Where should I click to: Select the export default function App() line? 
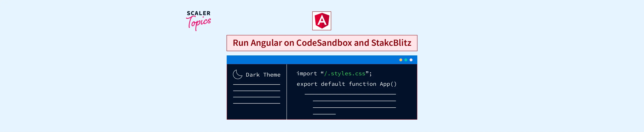point(346,84)
